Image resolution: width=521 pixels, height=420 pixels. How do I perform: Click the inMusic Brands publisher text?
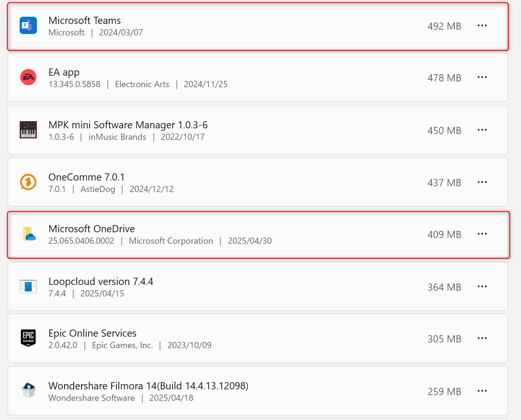pyautogui.click(x=117, y=137)
